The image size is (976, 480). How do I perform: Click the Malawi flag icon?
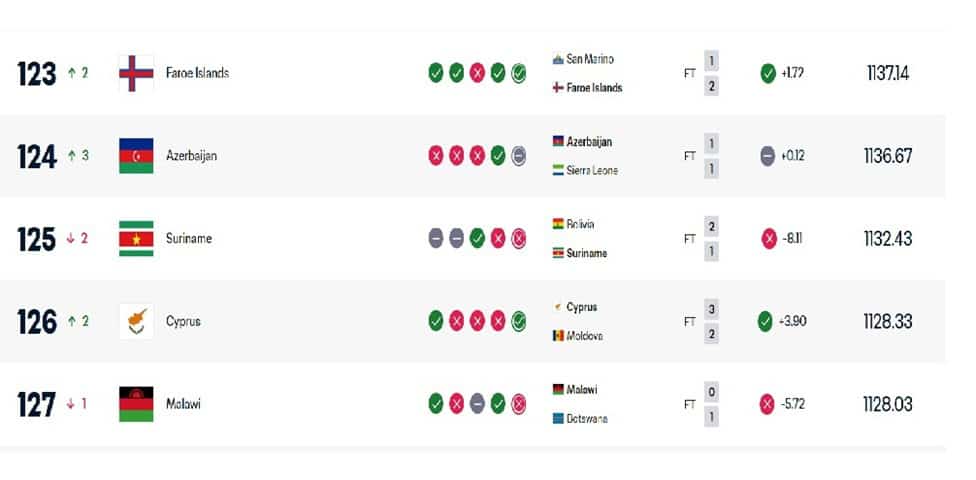click(135, 404)
